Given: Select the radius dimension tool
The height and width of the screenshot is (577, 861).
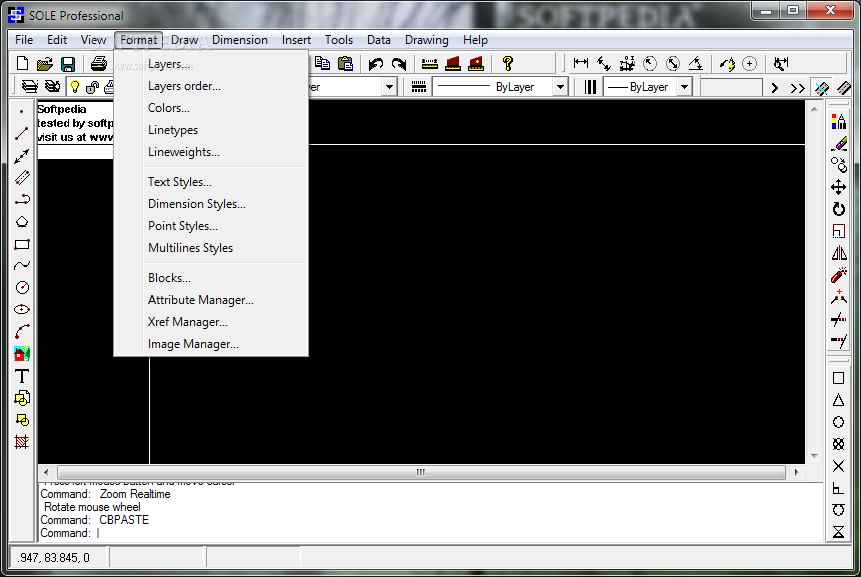Looking at the screenshot, I should point(650,64).
